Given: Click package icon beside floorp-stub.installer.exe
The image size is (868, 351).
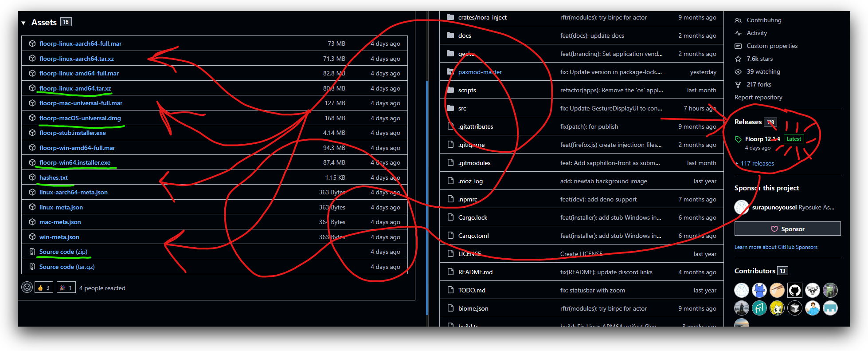Looking at the screenshot, I should click(32, 133).
